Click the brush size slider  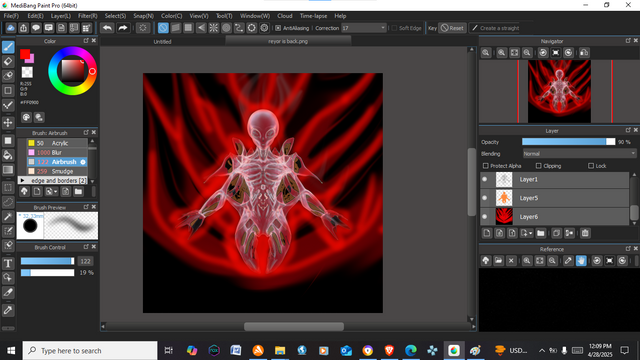coord(47,261)
